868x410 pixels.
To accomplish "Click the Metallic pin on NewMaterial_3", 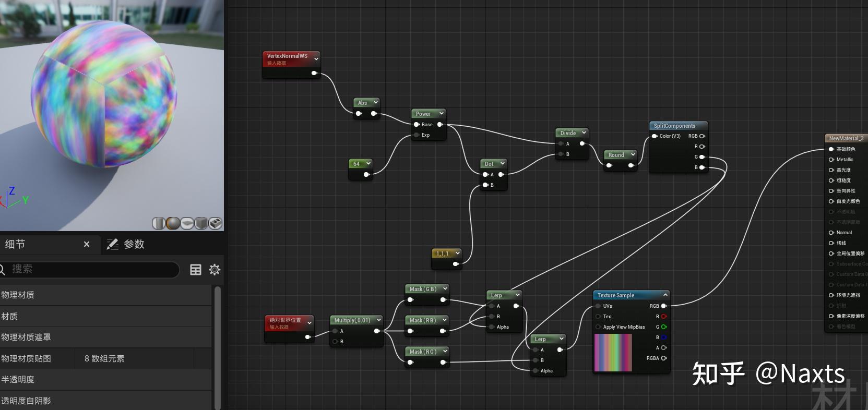I will [831, 160].
